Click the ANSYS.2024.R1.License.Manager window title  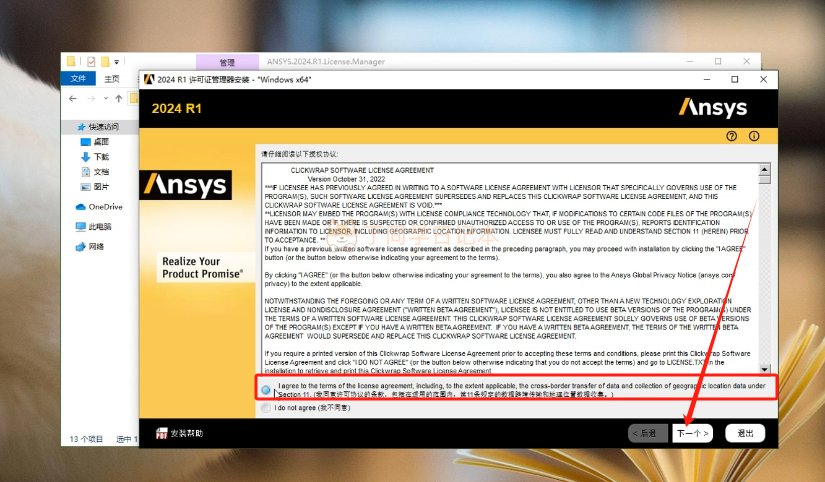coord(326,62)
